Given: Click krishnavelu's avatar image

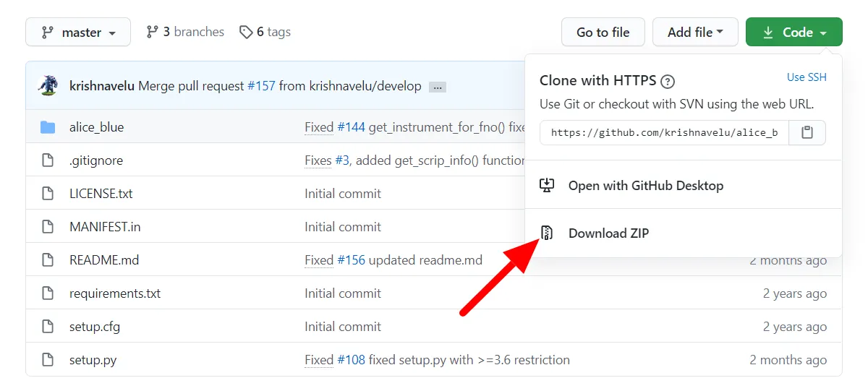Looking at the screenshot, I should tap(48, 86).
